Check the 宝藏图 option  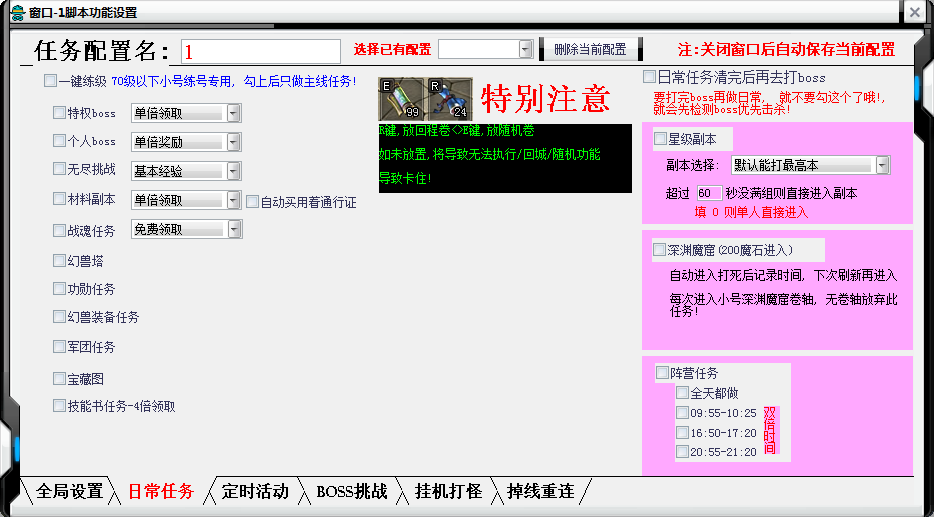coord(59,378)
